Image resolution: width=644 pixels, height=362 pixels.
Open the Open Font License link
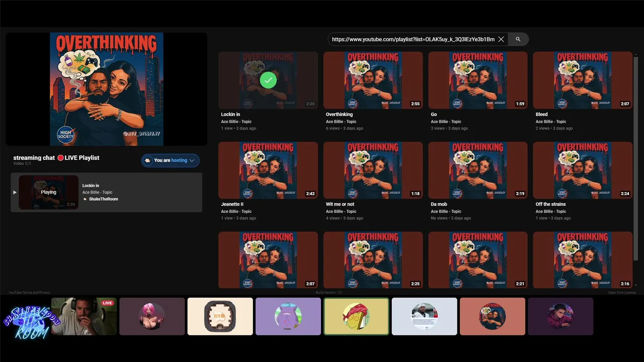pos(622,293)
